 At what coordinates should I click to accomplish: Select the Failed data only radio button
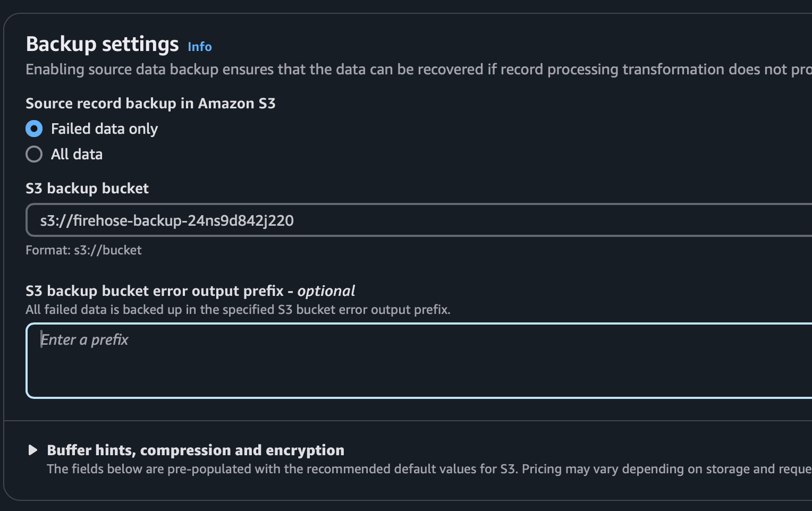point(34,129)
